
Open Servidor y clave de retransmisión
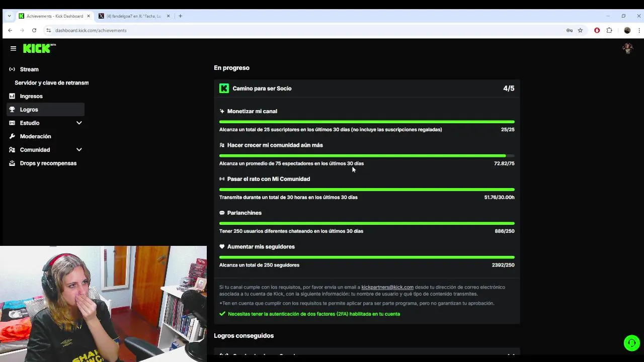(51, 83)
